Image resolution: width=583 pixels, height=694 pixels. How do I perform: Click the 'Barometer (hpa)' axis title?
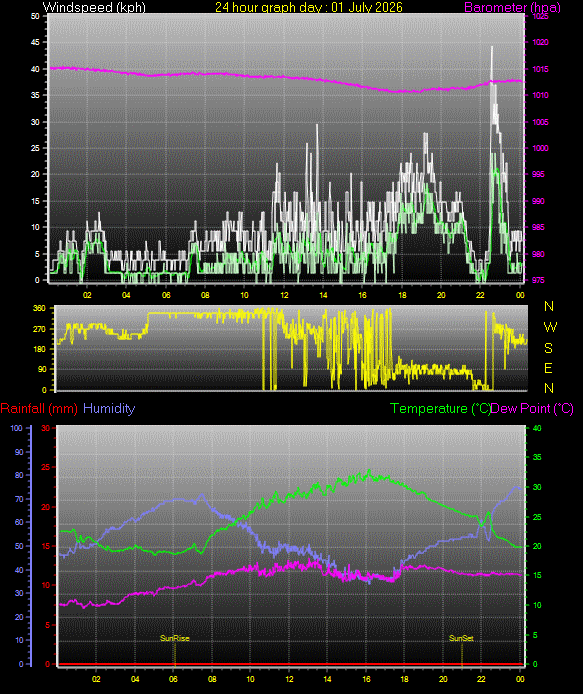click(512, 7)
